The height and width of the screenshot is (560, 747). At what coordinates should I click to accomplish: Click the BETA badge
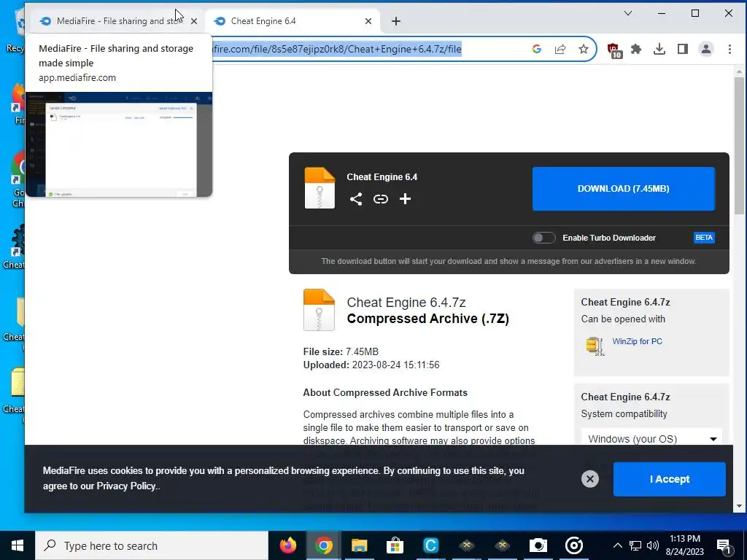coord(704,238)
